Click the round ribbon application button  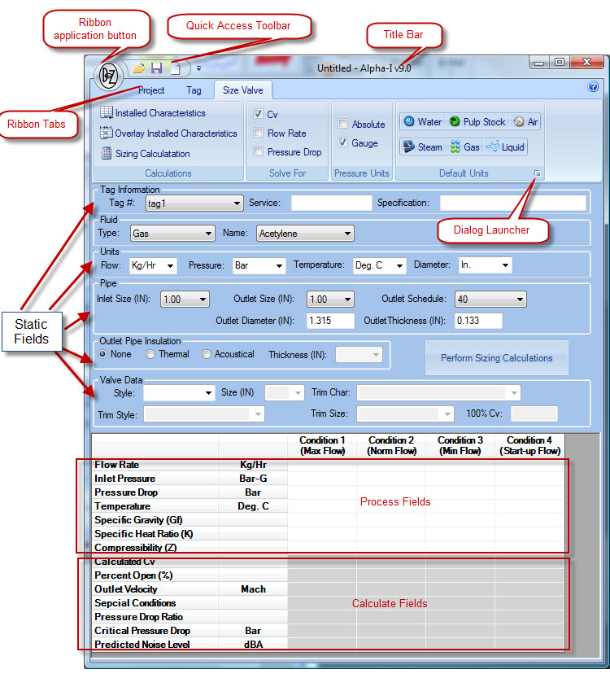[108, 76]
